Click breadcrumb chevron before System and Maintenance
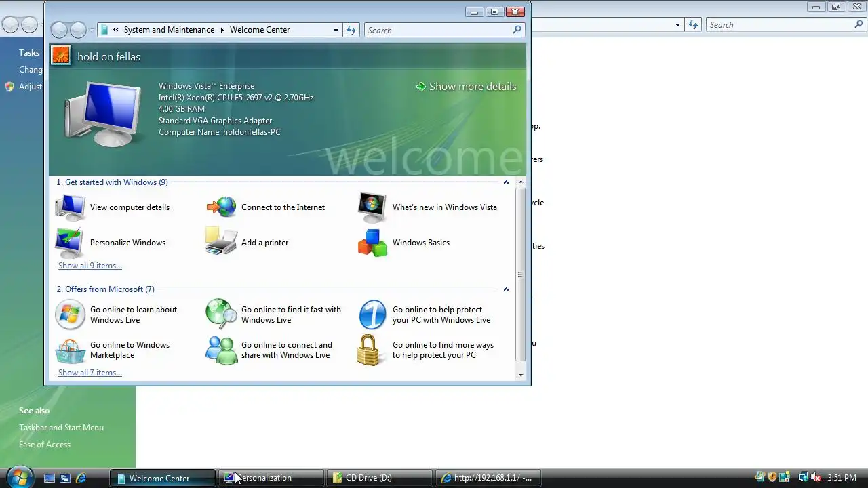The width and height of the screenshot is (868, 488). click(117, 30)
